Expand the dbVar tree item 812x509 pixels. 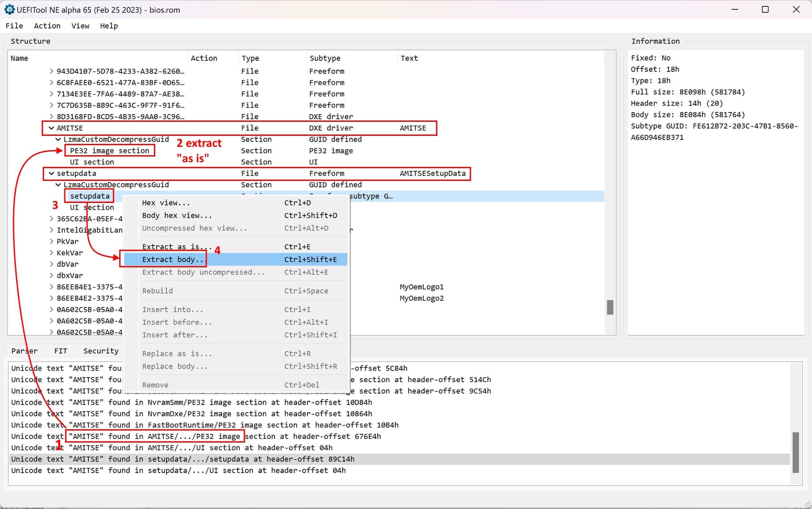click(51, 264)
